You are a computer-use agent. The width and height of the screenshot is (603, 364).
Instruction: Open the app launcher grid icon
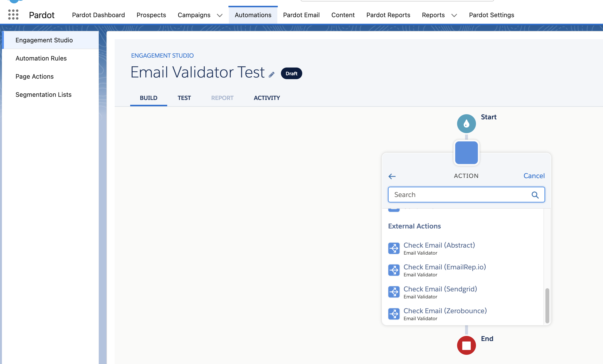coord(13,15)
